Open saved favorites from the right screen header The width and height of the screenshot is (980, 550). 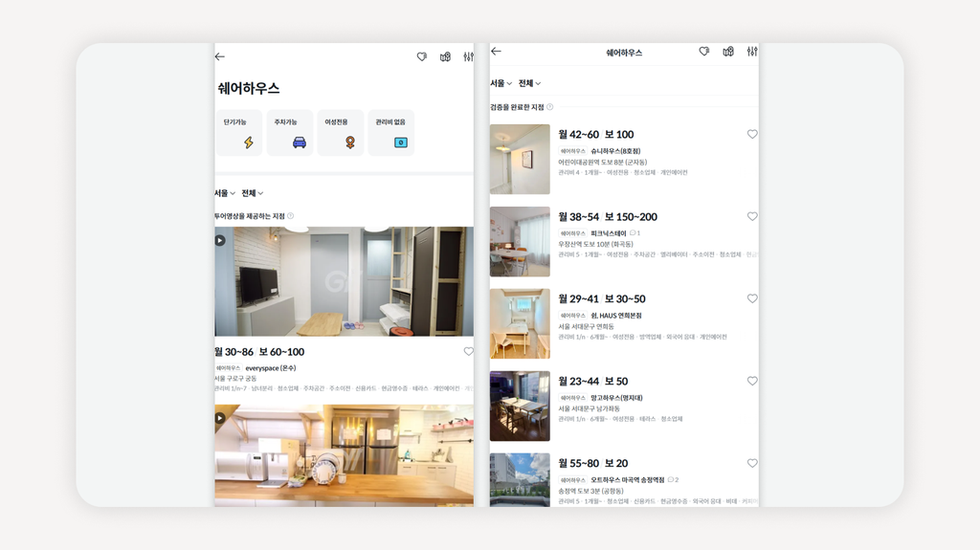(704, 52)
